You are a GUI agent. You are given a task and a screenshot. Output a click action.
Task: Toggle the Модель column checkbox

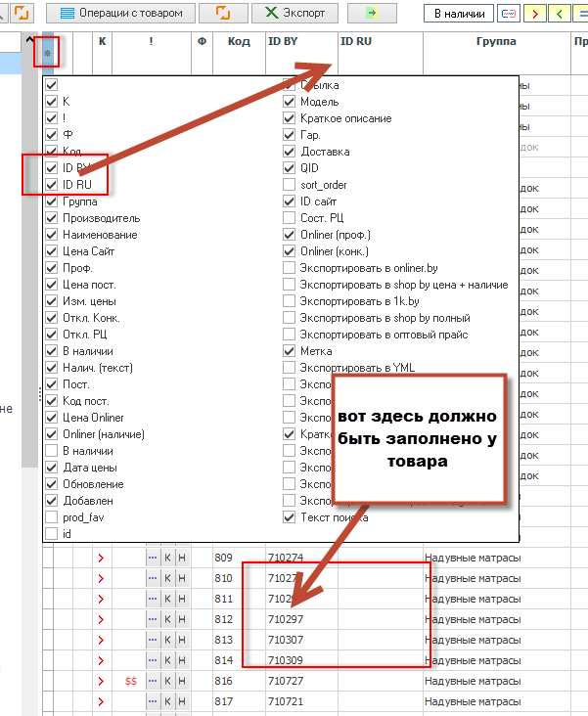coord(290,102)
